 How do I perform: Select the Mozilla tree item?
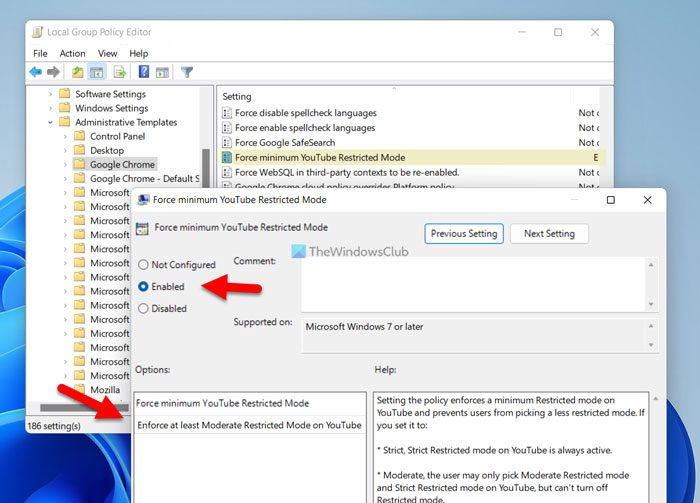[x=105, y=390]
